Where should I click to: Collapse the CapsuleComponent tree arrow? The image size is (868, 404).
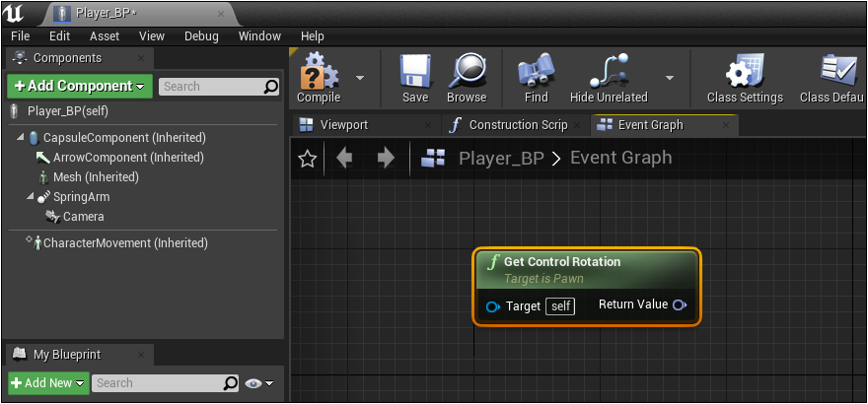pos(21,137)
